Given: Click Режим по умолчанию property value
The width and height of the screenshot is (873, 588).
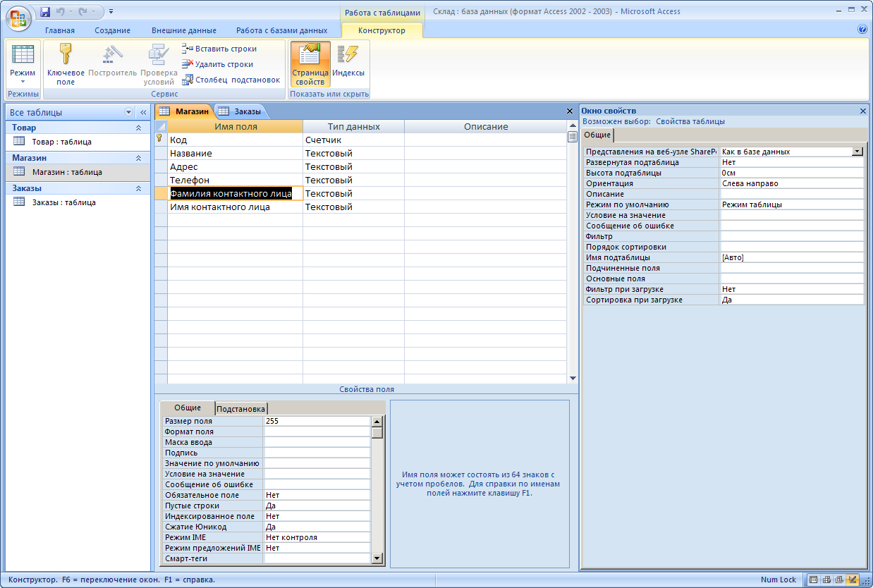Looking at the screenshot, I should pyautogui.click(x=792, y=204).
